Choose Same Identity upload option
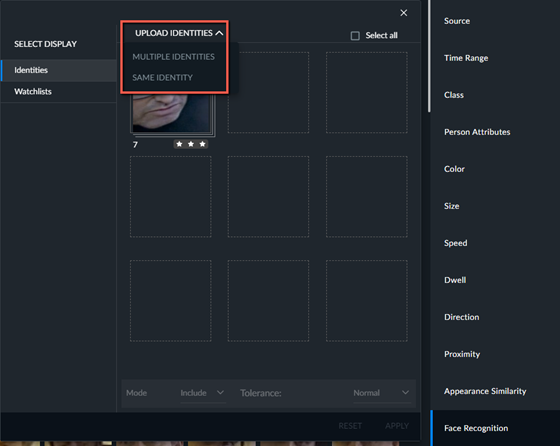The height and width of the screenshot is (446, 560). pyautogui.click(x=162, y=77)
